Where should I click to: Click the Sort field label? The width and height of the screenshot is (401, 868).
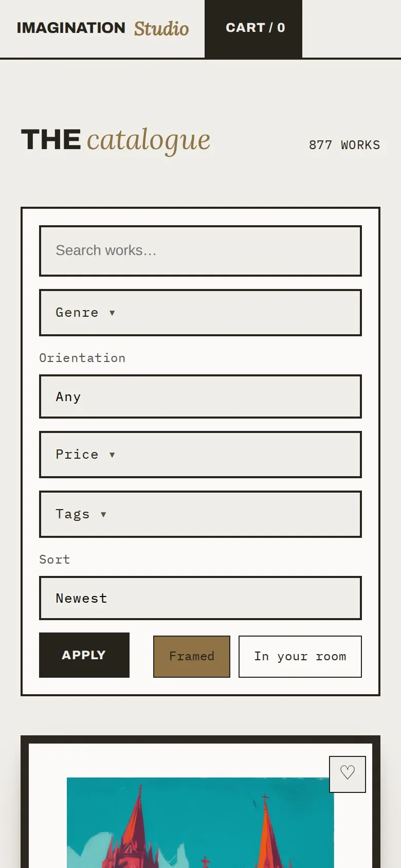coord(54,559)
